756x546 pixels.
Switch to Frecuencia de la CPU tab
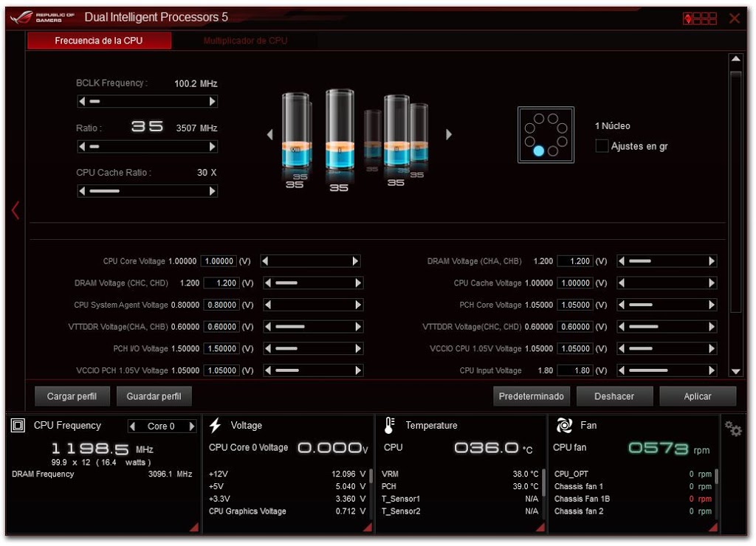point(99,41)
